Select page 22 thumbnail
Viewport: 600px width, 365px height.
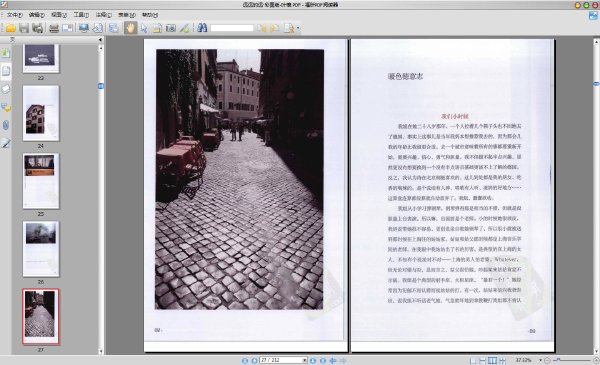pos(41,58)
